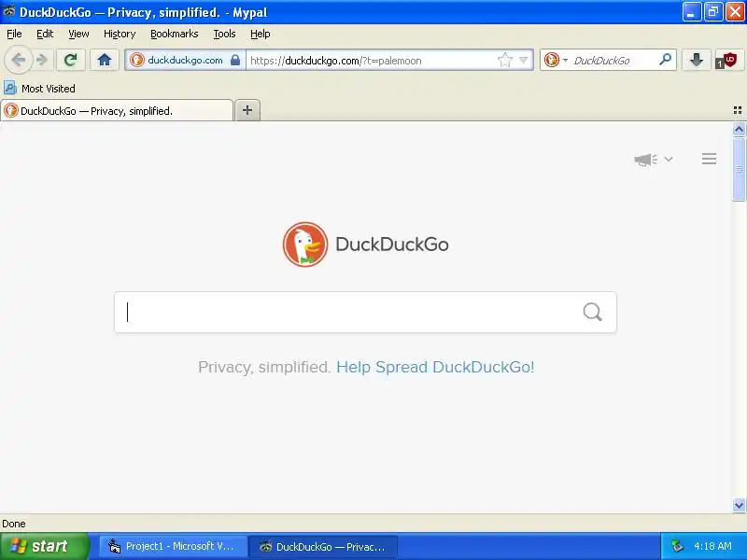Click the DuckDuckGo — Privac... taskbar button
This screenshot has width=747, height=560.
tap(323, 546)
